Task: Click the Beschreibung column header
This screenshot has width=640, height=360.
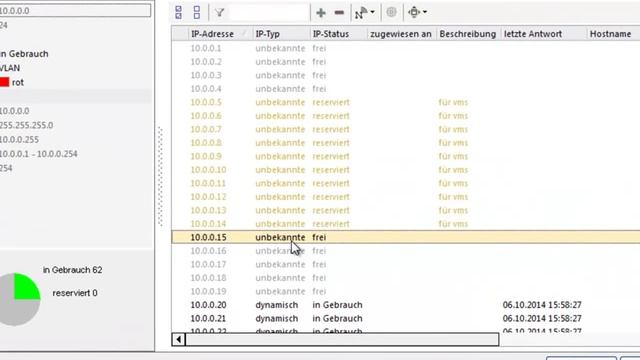Action: coord(469,34)
